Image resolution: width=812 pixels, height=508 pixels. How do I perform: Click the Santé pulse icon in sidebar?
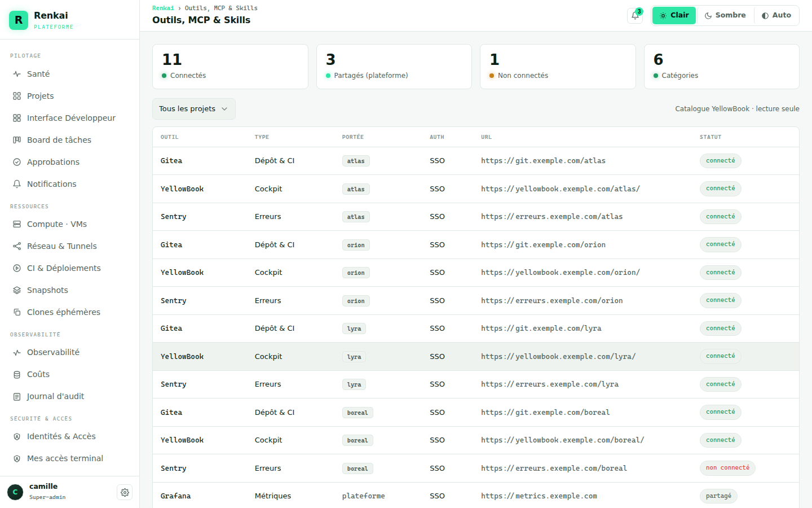click(17, 74)
